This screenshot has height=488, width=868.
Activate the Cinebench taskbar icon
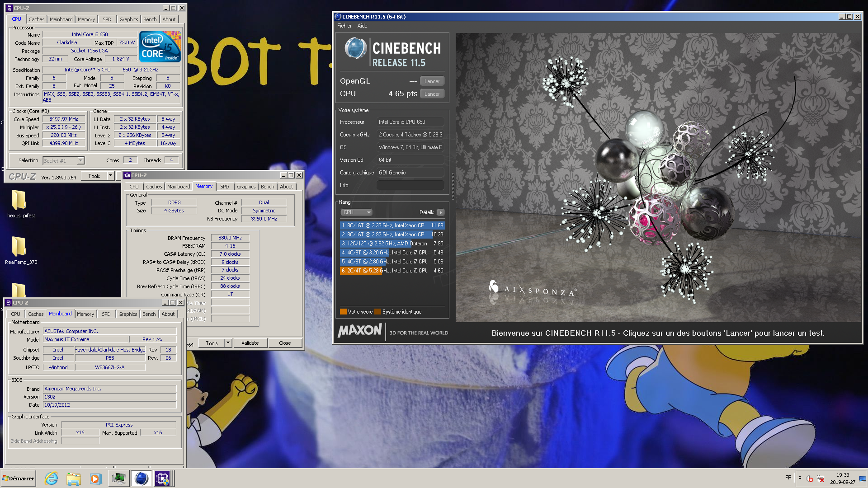141,478
